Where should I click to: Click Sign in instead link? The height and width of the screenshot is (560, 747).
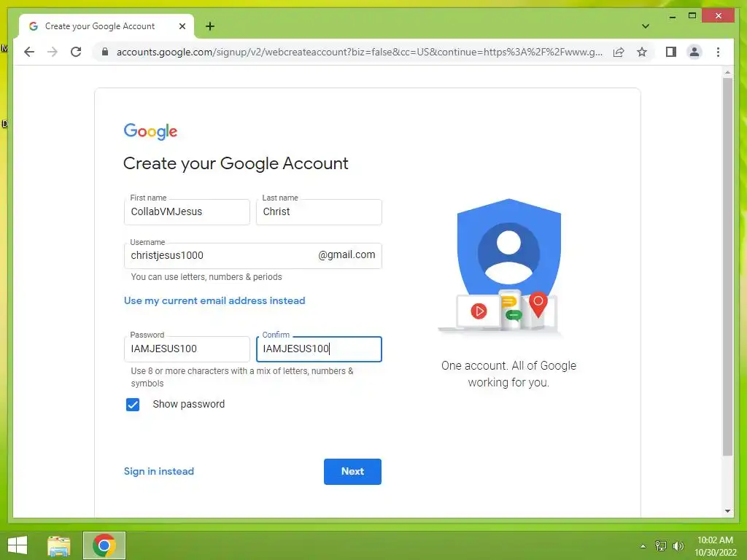coord(158,472)
